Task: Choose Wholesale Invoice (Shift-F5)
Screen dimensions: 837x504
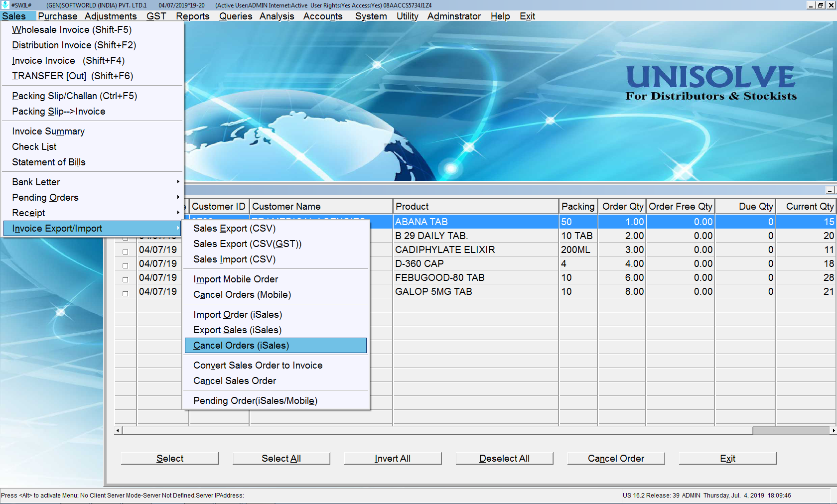Action: click(x=93, y=29)
